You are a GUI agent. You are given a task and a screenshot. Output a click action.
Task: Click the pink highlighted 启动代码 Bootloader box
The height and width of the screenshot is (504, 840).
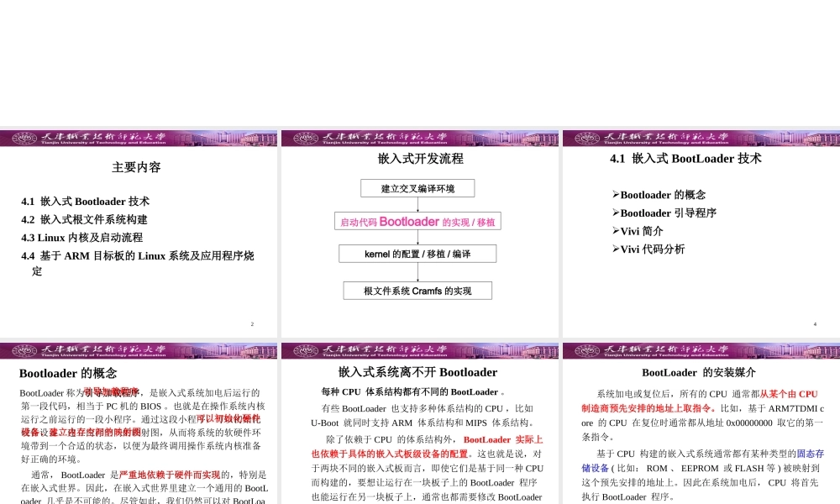tap(417, 221)
